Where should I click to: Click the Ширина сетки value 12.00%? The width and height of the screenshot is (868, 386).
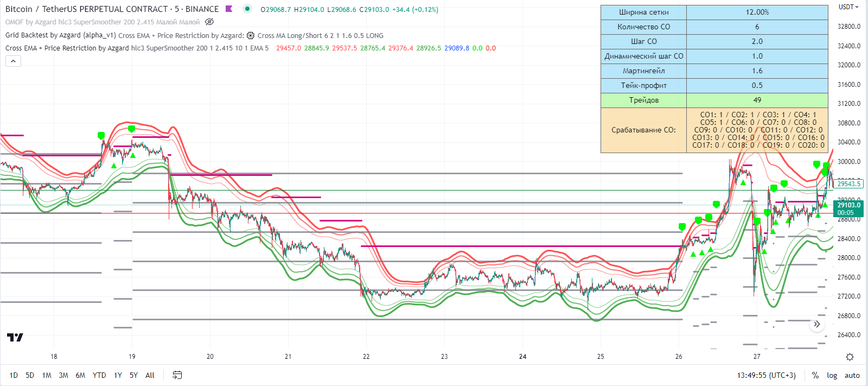(x=757, y=12)
